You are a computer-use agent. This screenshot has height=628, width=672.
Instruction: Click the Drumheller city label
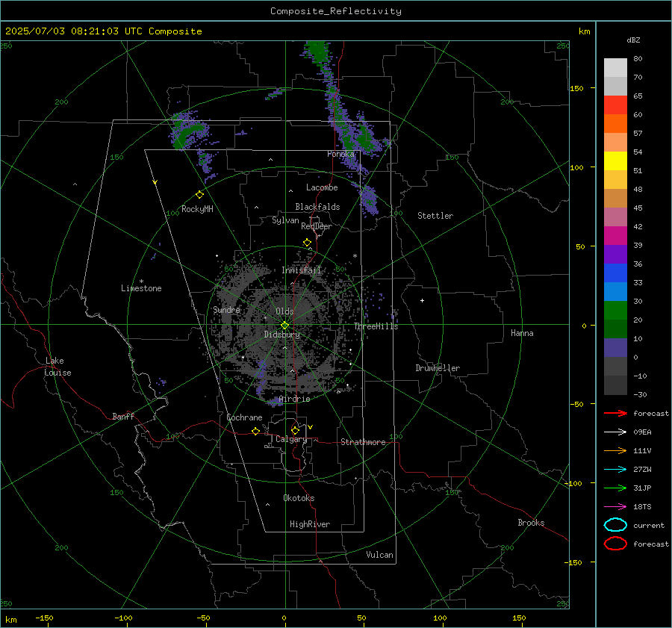tap(438, 368)
